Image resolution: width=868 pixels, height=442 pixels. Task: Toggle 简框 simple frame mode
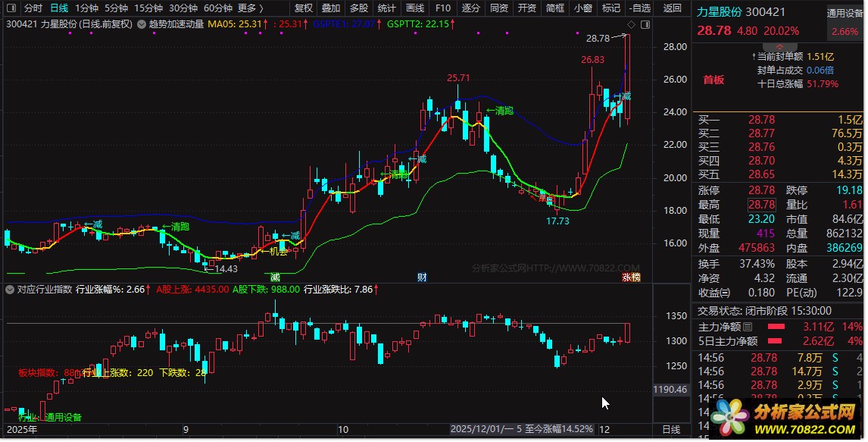click(554, 8)
